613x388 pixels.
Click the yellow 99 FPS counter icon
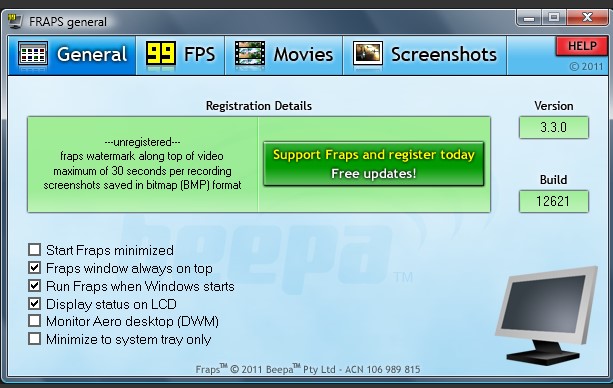(x=160, y=53)
